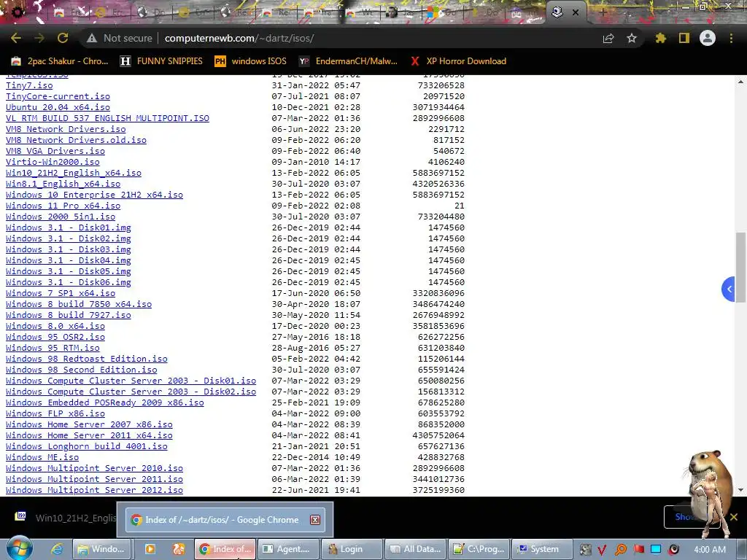Viewport: 747px width, 560px height.
Task: Open Win10_21H2_English_x64.iso link
Action: [x=74, y=173]
